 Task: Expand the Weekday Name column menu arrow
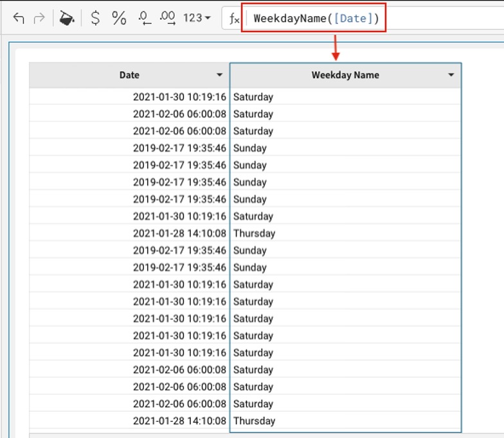451,75
